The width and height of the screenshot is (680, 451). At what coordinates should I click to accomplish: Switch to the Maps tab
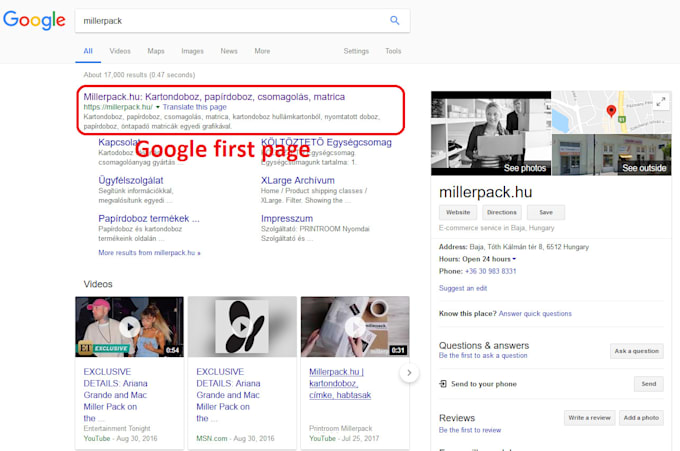(156, 51)
